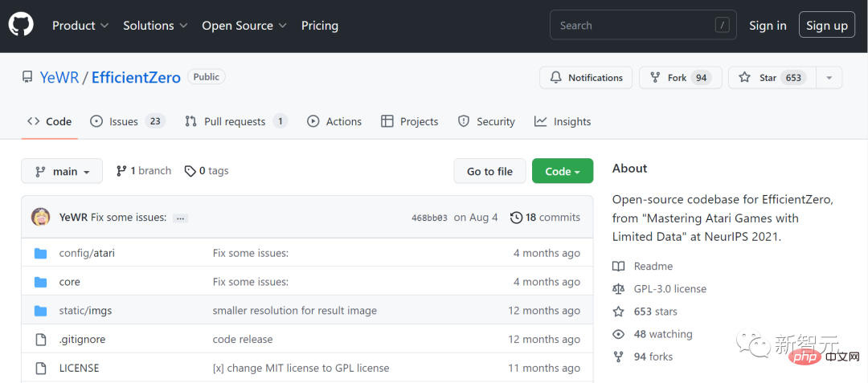The image size is (868, 383).
Task: Expand the commit message ellipsis
Action: (x=180, y=218)
